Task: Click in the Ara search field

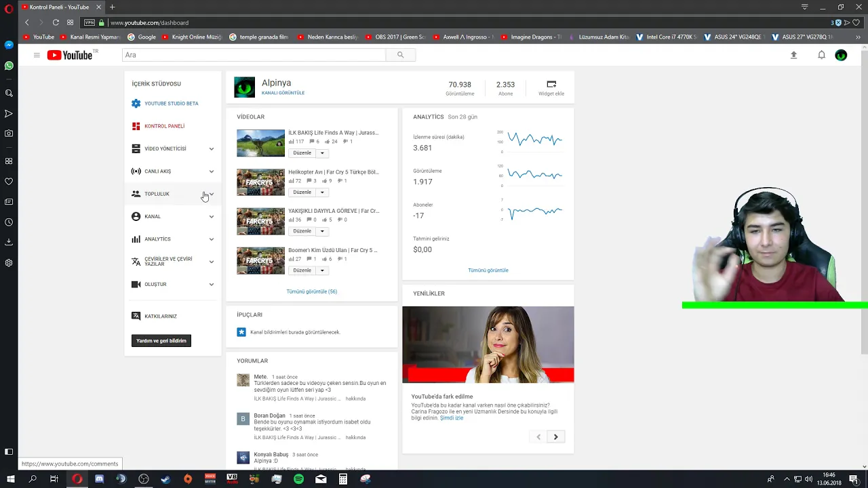Action: tap(254, 55)
